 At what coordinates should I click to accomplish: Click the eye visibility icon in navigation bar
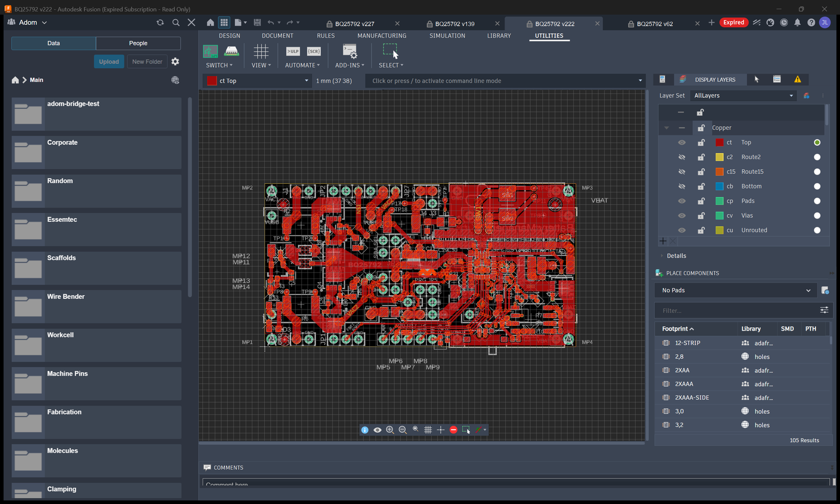point(378,430)
